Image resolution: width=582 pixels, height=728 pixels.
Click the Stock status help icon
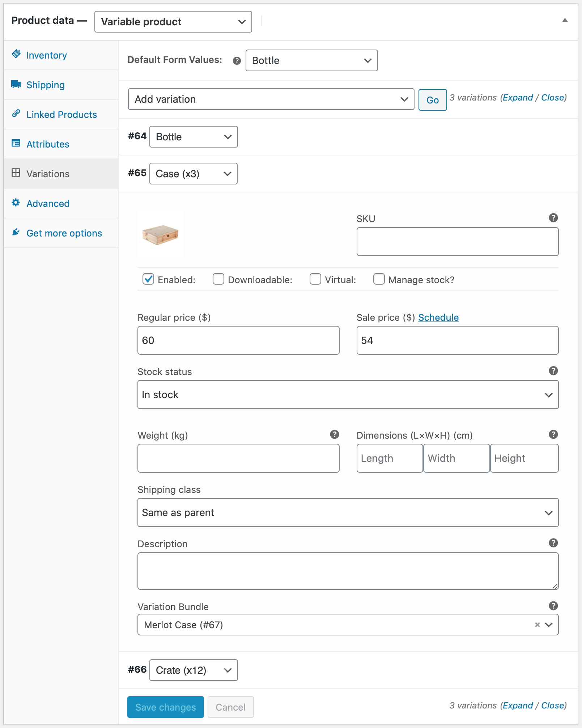coord(553,371)
